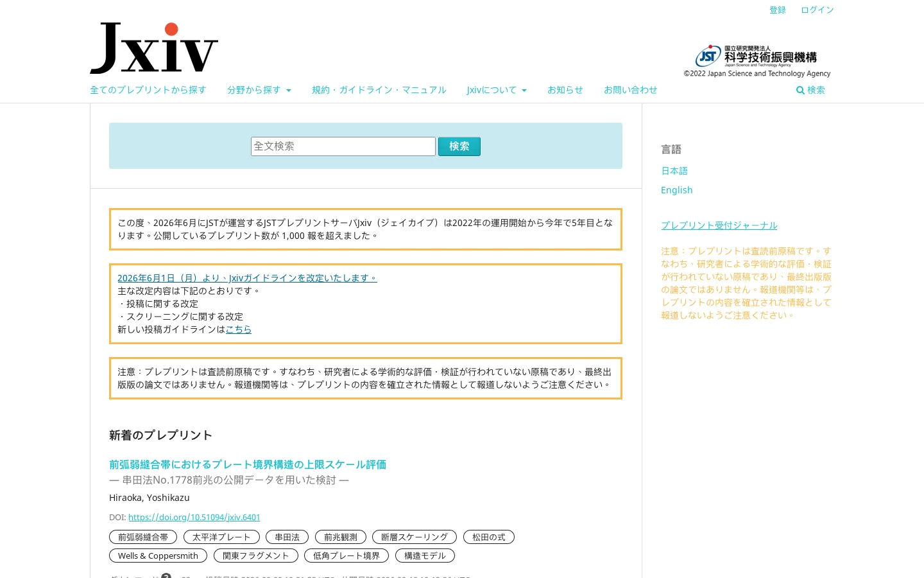Open プレプリント受付ジャーナル link
The width and height of the screenshot is (924, 578).
719,225
